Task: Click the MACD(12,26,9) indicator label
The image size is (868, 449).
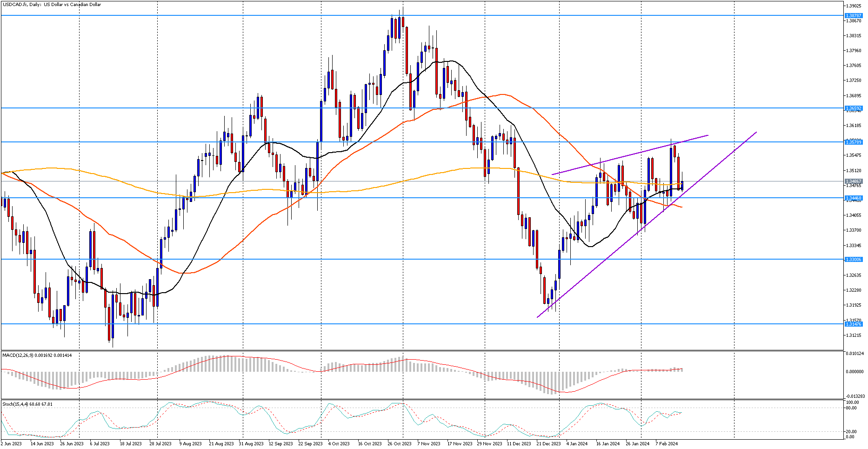Action: tap(37, 355)
